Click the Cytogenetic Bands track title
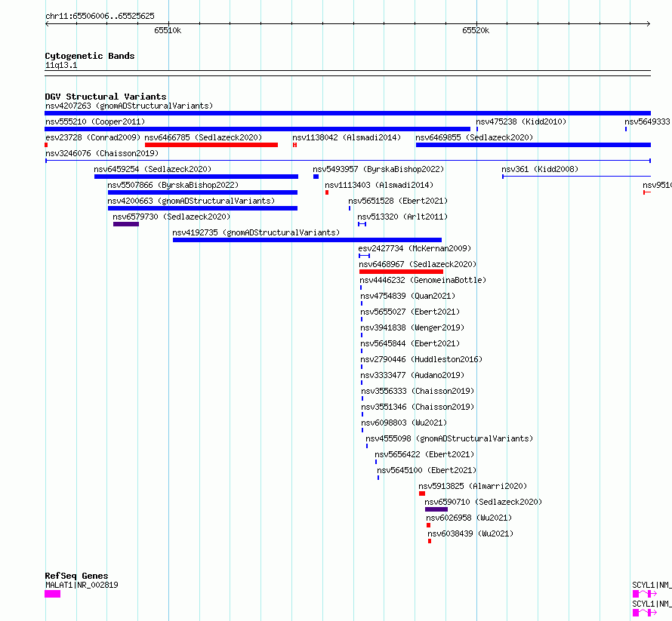This screenshot has width=672, height=621. point(90,56)
